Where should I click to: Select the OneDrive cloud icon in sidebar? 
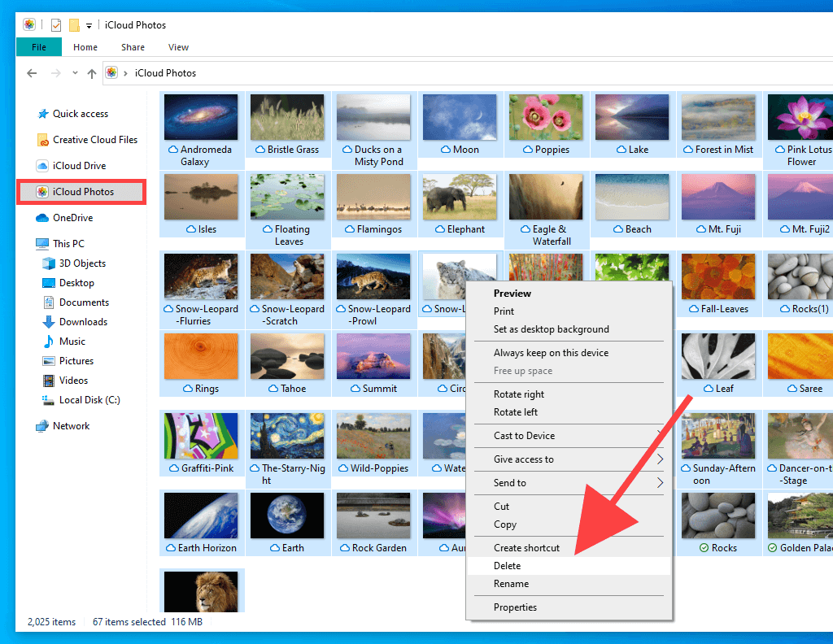[42, 218]
